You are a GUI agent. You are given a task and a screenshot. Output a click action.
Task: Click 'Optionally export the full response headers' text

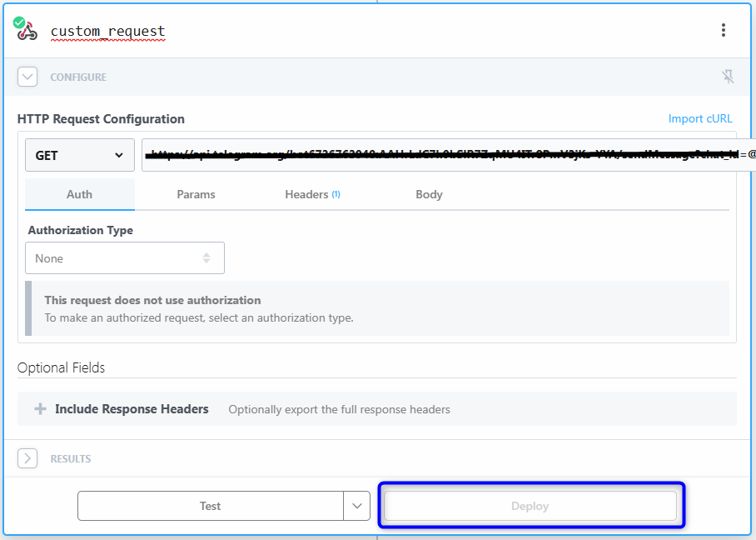click(339, 409)
